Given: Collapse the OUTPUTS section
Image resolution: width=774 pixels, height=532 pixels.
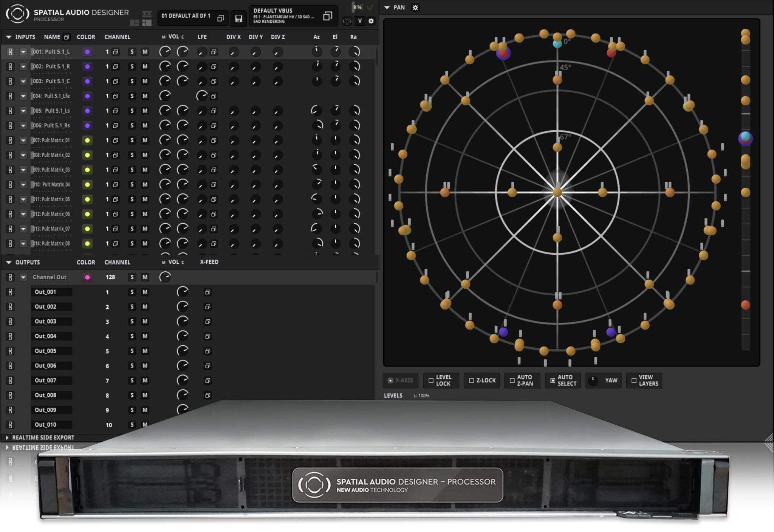Looking at the screenshot, I should coord(9,262).
